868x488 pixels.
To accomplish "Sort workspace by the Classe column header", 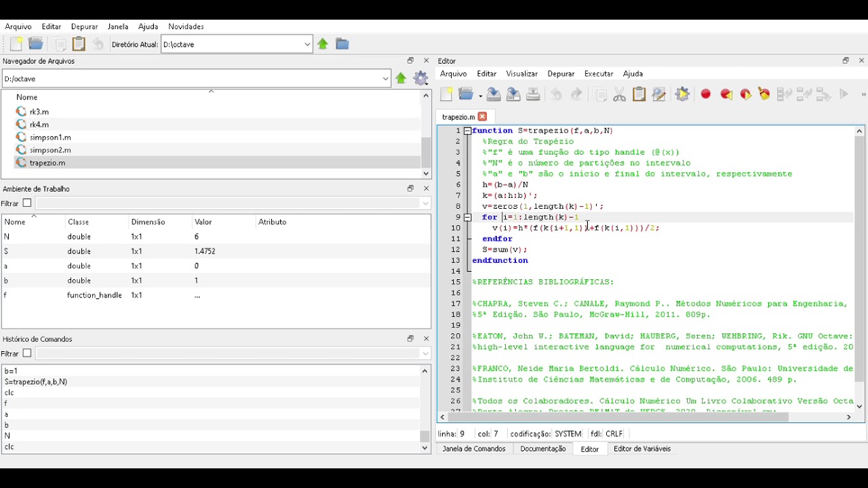I will tap(78, 222).
